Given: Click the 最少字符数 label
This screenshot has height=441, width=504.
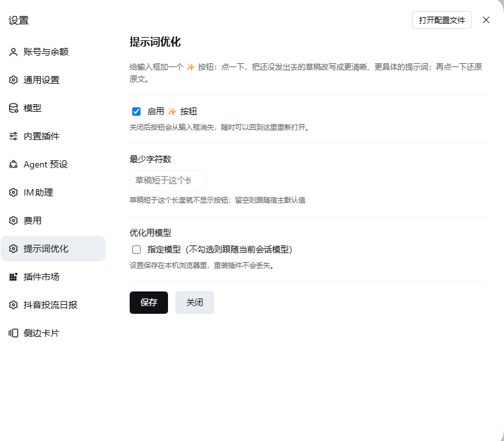Looking at the screenshot, I should [x=150, y=159].
